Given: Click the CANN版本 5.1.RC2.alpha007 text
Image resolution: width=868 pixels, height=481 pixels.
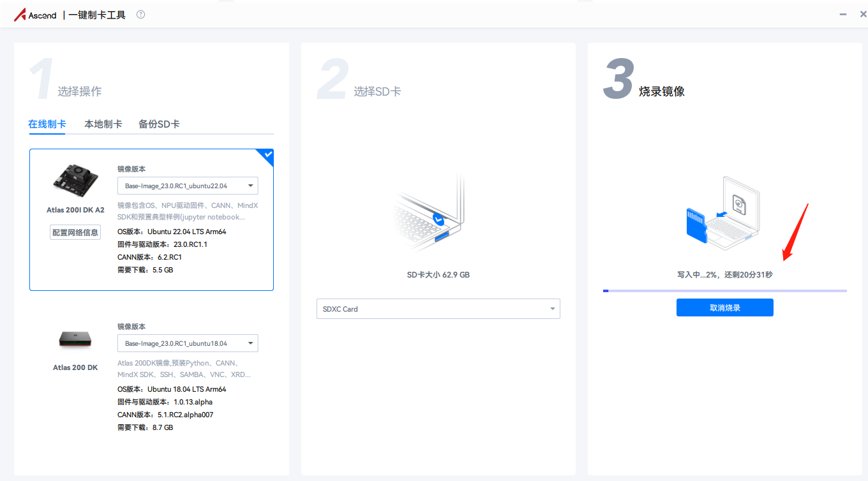Looking at the screenshot, I should 165,415.
